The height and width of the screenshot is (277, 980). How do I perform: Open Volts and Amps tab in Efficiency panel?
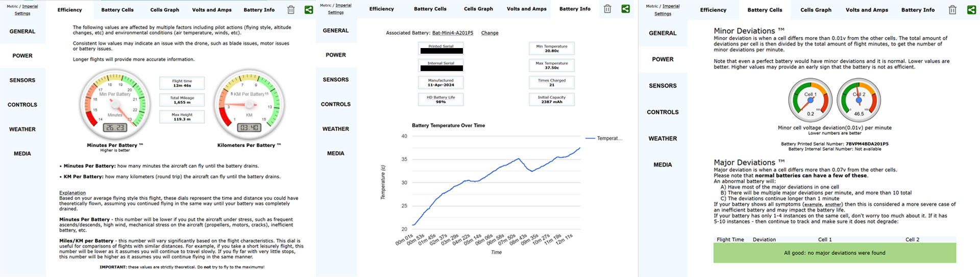pos(212,10)
